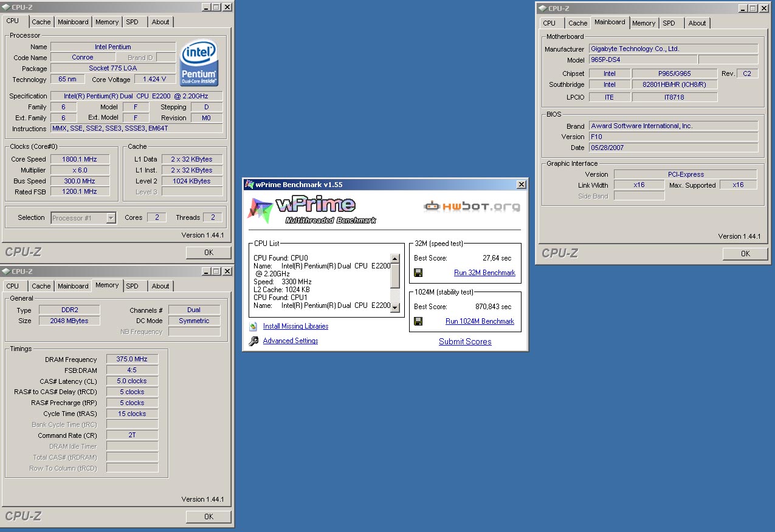Minimize the Mainboard CPU-Z window
The height and width of the screenshot is (532, 775).
[x=743, y=9]
